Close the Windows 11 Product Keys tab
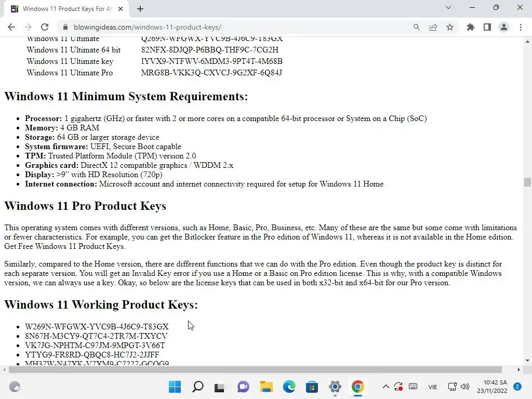 click(121, 9)
